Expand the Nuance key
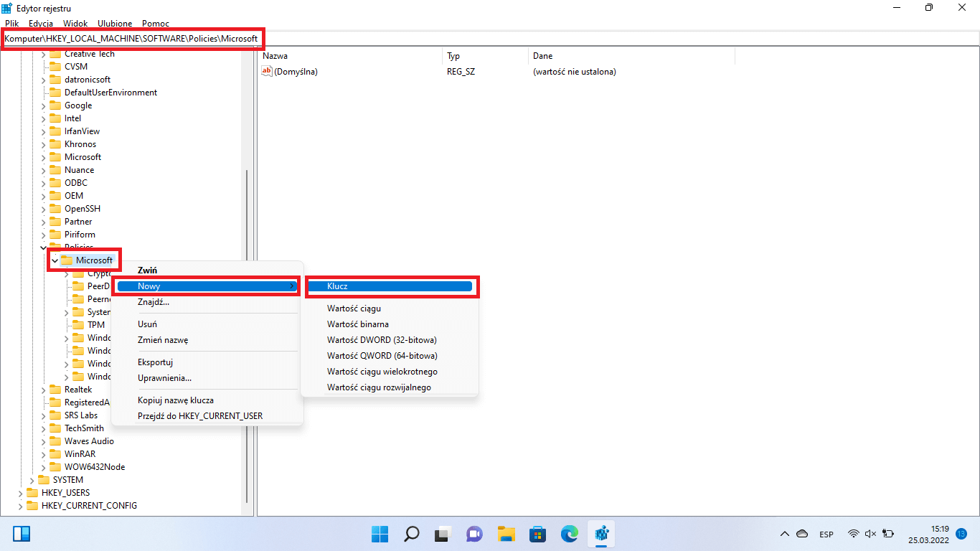The image size is (980, 551). click(43, 170)
